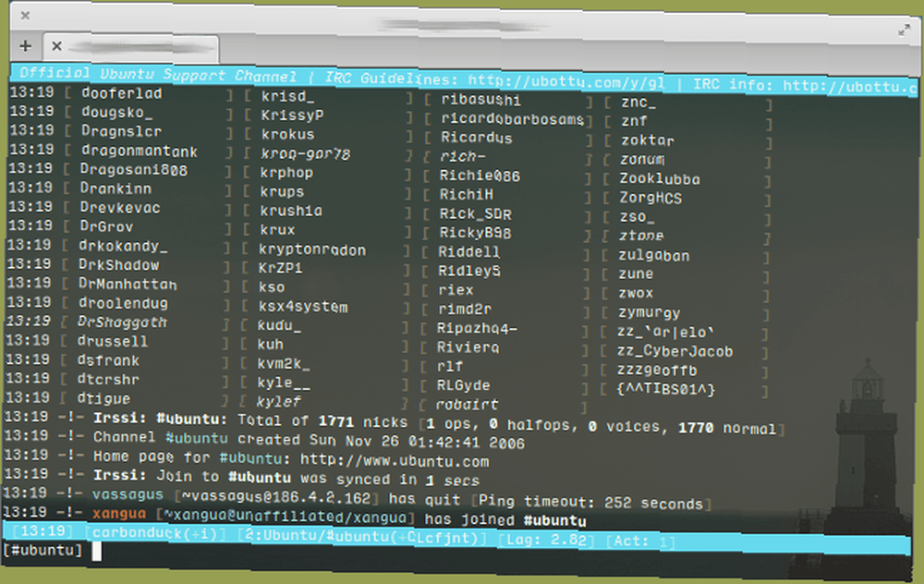
Task: Select nick krphop
Action: pyautogui.click(x=287, y=173)
